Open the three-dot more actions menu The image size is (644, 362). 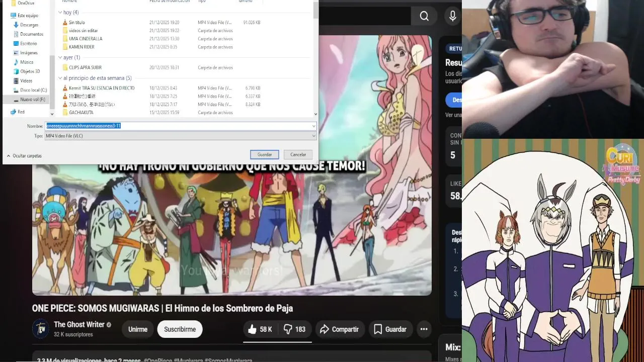424,329
